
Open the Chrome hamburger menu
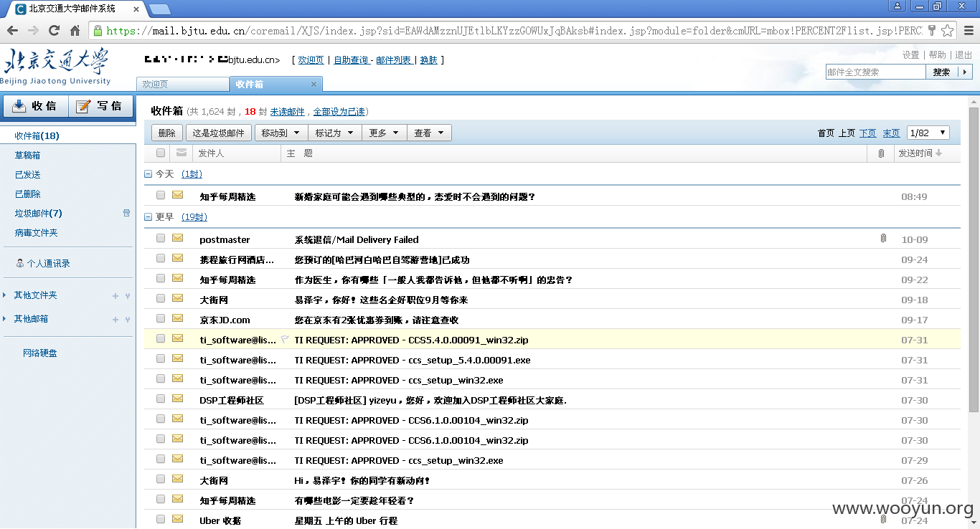[x=969, y=31]
